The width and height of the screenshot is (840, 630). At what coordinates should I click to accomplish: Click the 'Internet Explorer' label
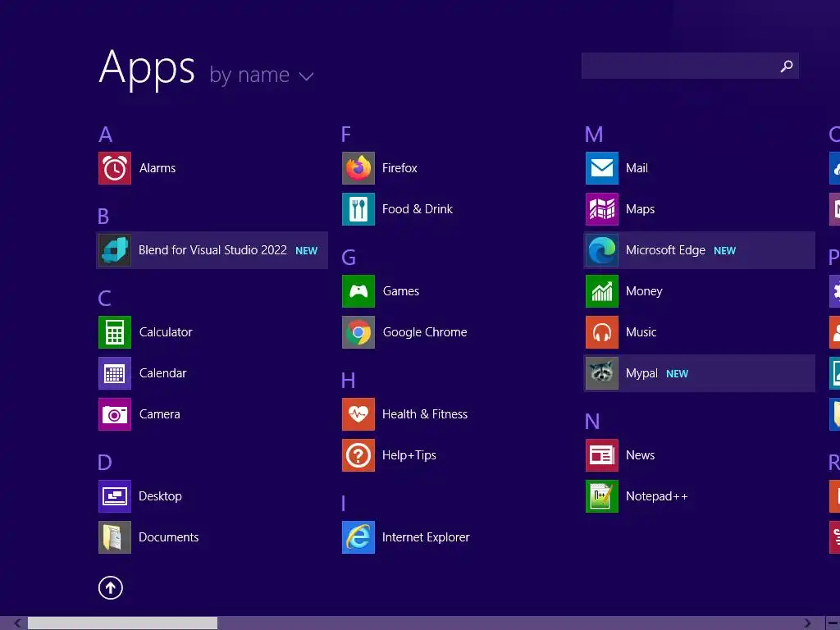(426, 537)
